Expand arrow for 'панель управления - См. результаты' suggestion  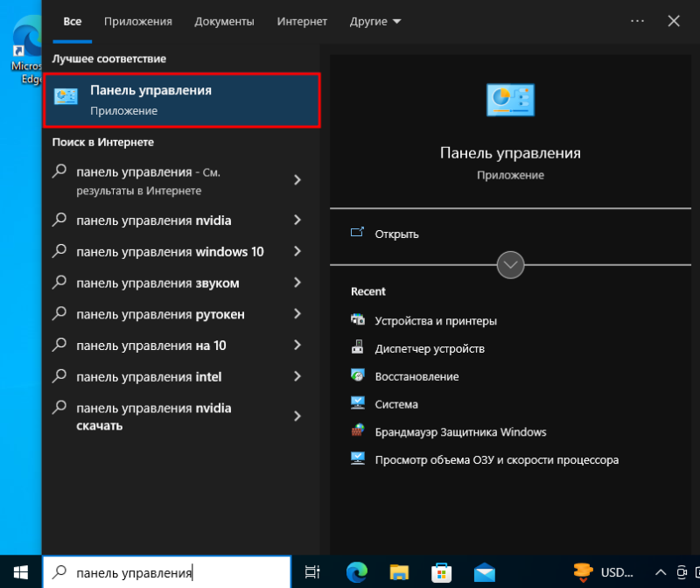[297, 180]
